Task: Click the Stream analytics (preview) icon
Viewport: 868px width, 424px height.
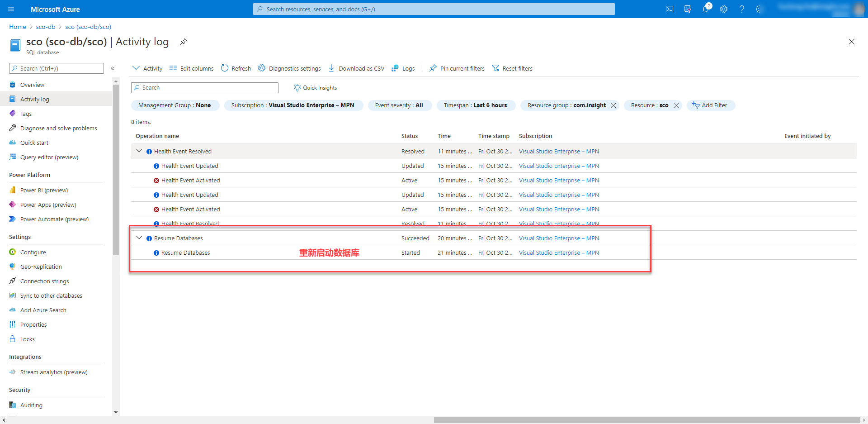Action: pos(13,372)
